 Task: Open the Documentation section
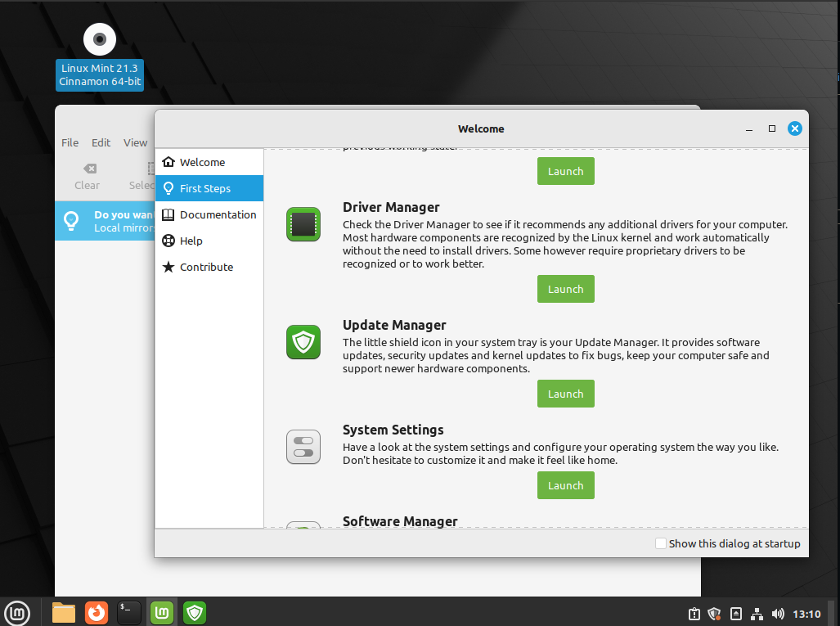point(209,214)
